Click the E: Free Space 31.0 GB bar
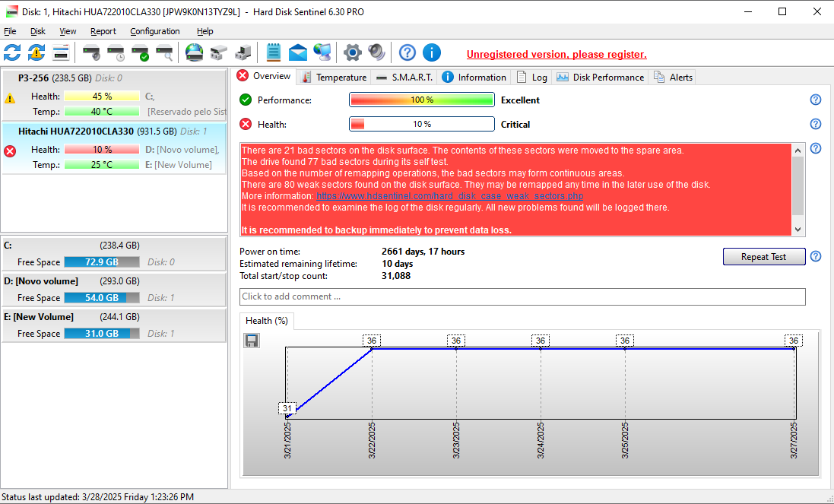Screen dimensions: 834x504 (102, 334)
